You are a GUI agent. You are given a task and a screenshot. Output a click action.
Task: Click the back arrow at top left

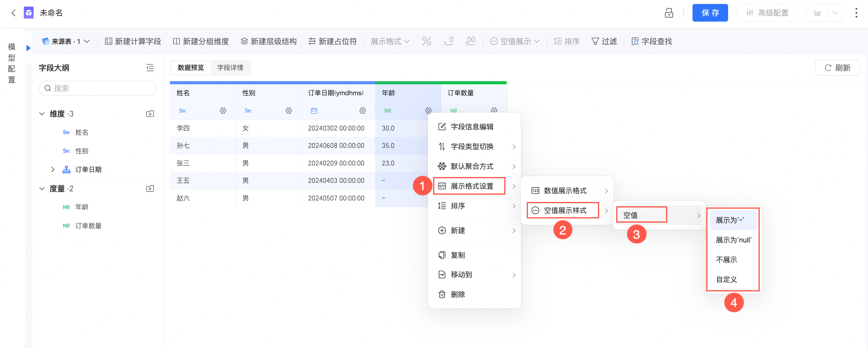click(x=13, y=13)
